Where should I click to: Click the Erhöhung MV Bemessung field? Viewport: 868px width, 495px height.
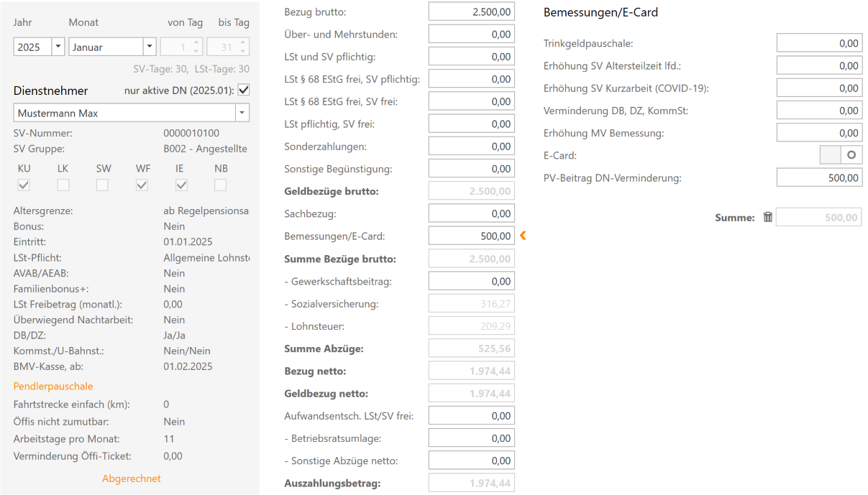tap(819, 133)
